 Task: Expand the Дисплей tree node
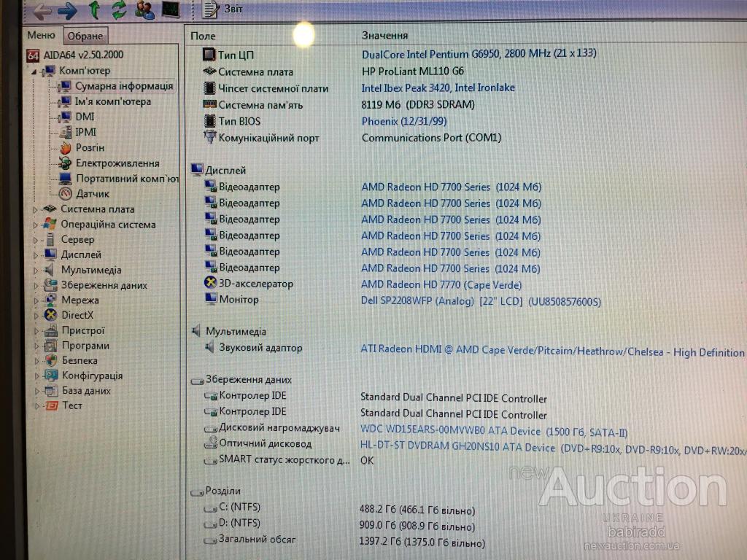35,255
